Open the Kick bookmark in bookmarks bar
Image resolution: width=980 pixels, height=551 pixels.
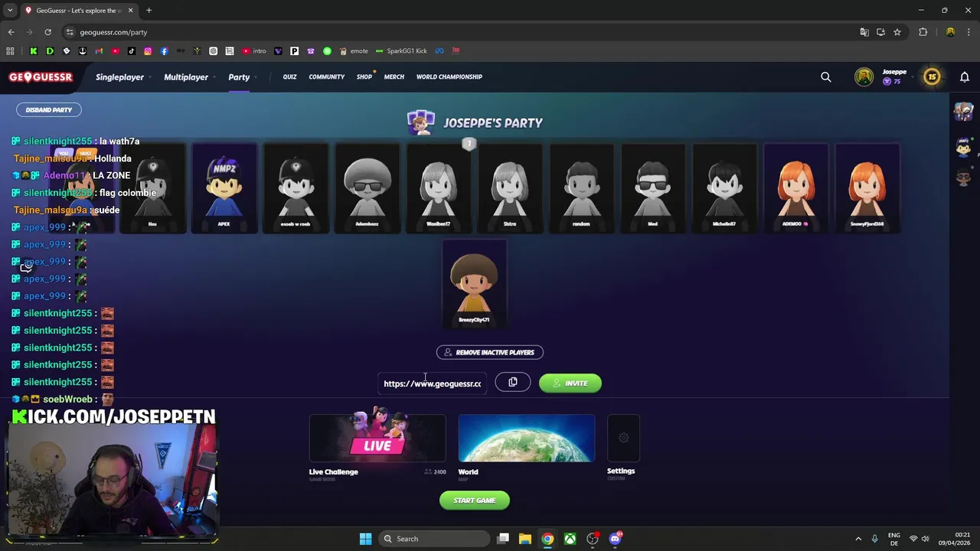34,51
